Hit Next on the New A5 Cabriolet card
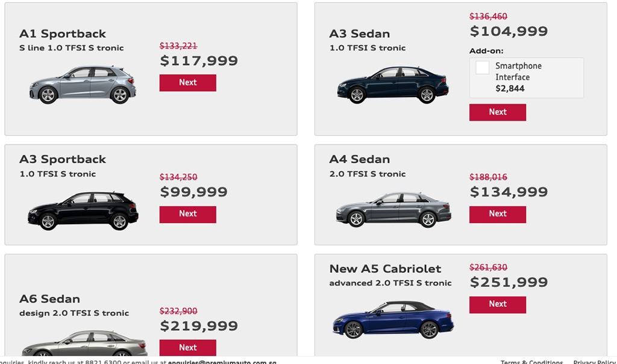Screen dimensions: 617x364 [497, 304]
